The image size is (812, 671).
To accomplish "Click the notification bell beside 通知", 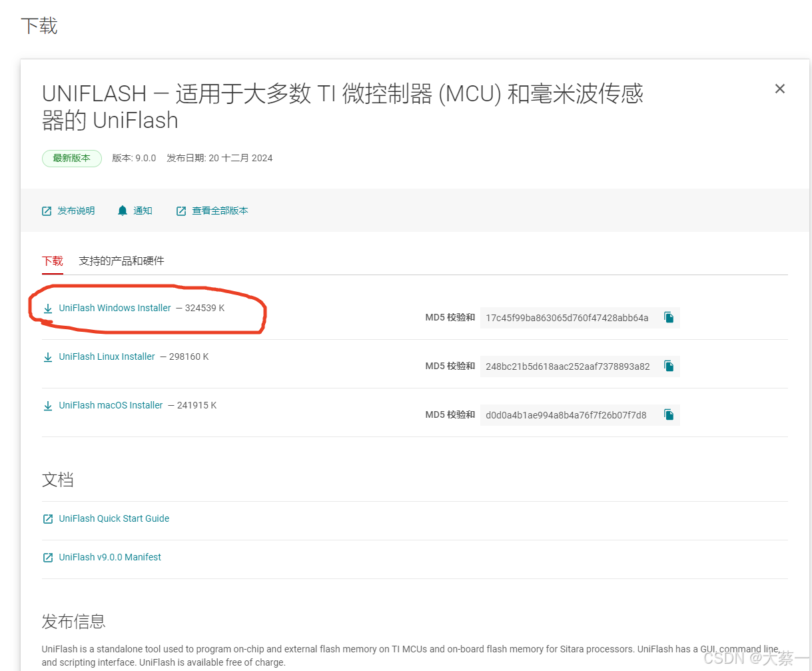I will (123, 210).
